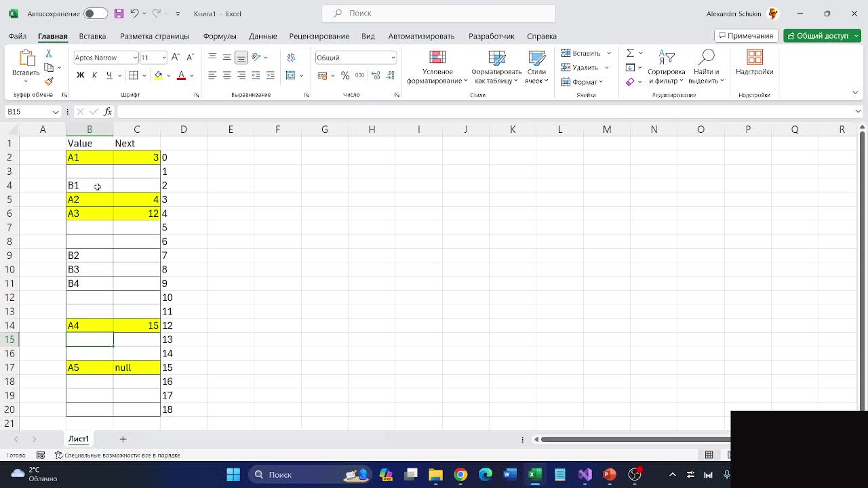This screenshot has height=488, width=868.
Task: Click the Cut scissors icon
Action: (x=49, y=54)
